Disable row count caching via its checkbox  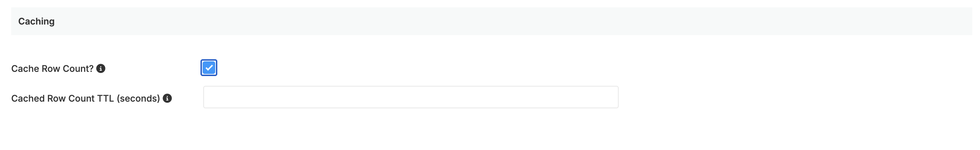click(x=209, y=68)
